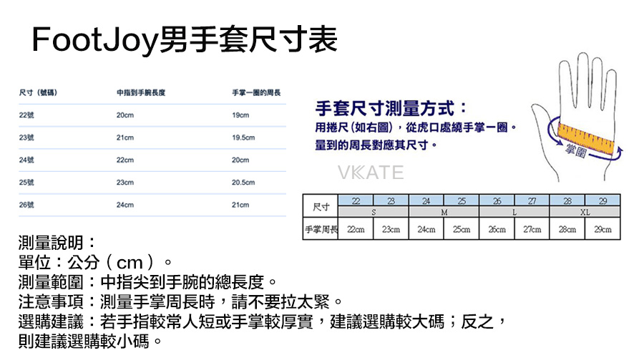Select the "24號" size row label
The image size is (644, 358).
coord(26,160)
